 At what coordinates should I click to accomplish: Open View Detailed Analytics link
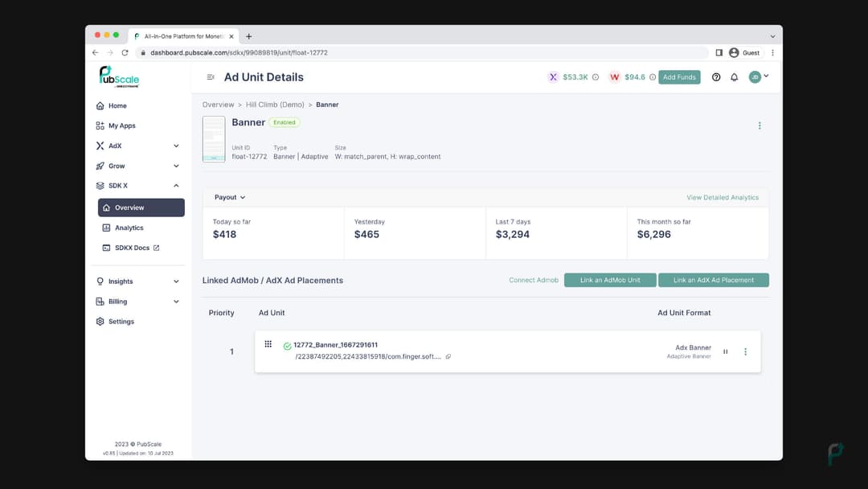coord(722,197)
